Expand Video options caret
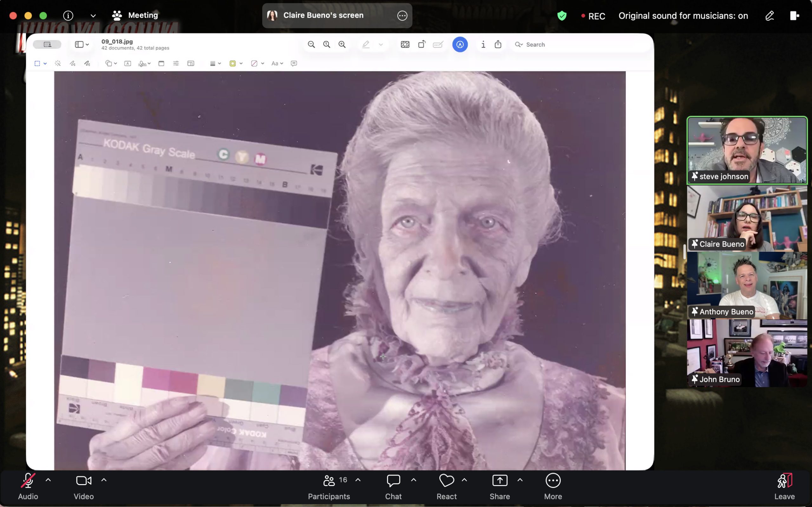 (104, 480)
